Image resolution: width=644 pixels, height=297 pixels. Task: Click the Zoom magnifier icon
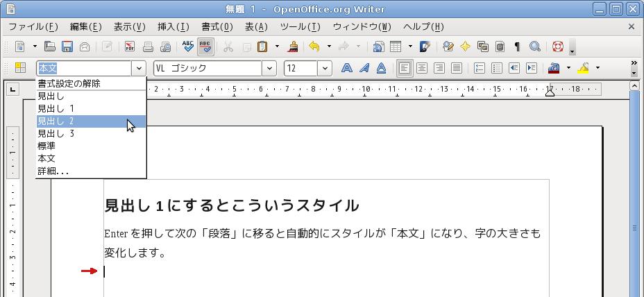535,46
